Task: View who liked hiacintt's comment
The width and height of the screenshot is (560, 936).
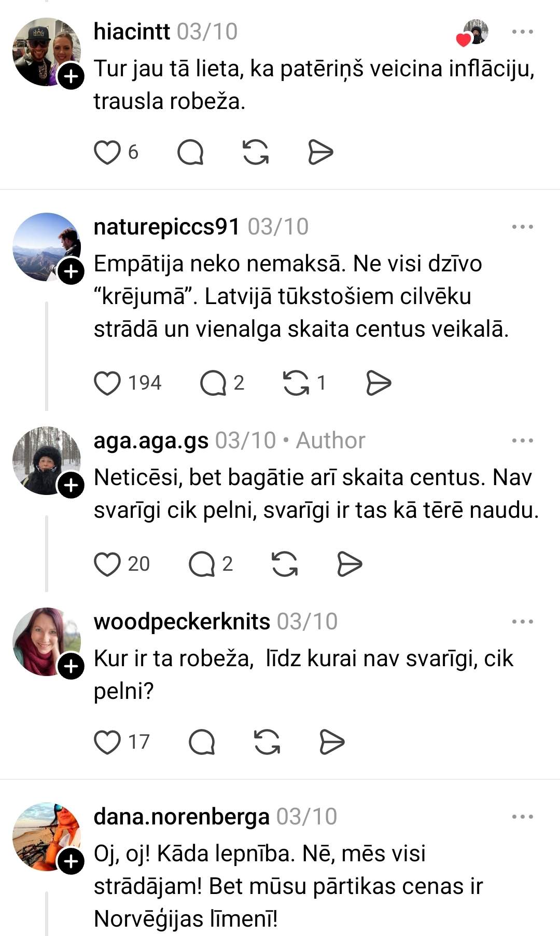Action: pyautogui.click(x=475, y=33)
